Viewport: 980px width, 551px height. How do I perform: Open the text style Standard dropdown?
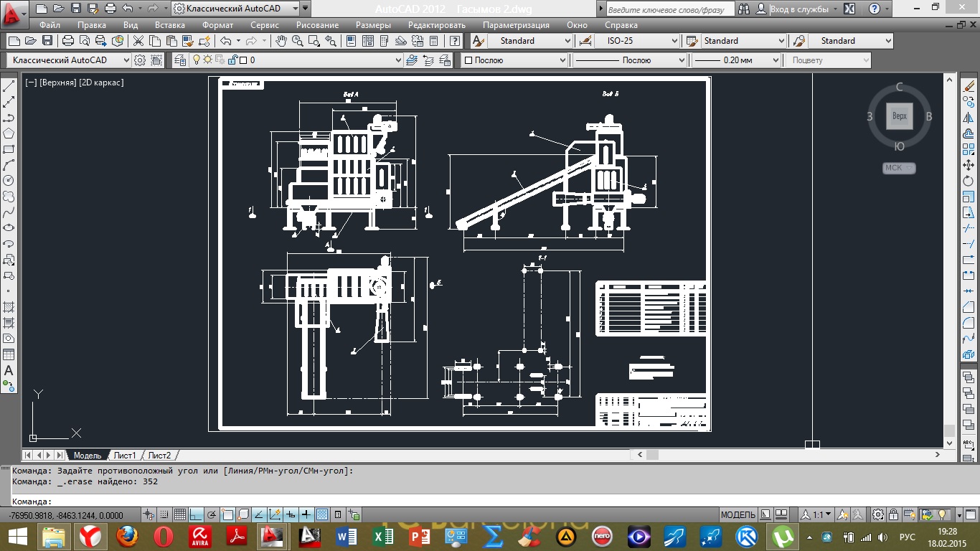tap(566, 41)
